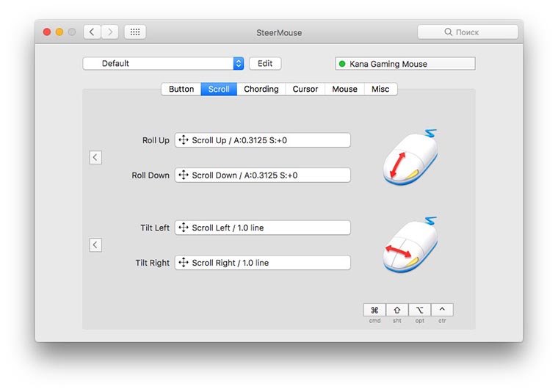
Task: Click move icon in Tilt Right field
Action: click(184, 263)
